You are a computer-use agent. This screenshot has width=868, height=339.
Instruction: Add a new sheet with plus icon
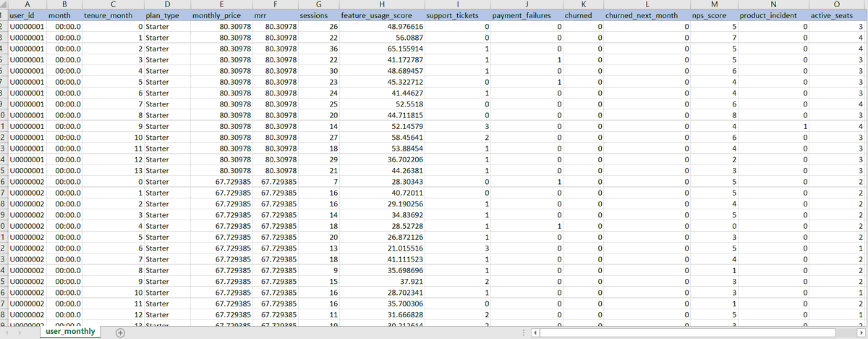coord(121,332)
